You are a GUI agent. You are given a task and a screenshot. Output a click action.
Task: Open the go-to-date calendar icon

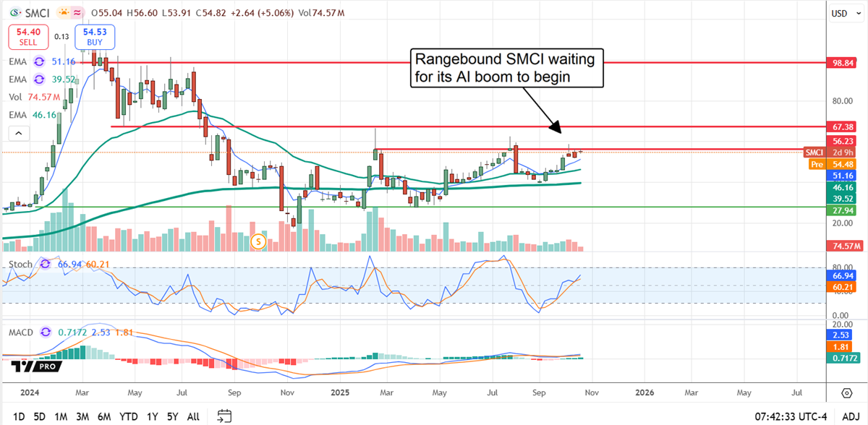coord(224,416)
